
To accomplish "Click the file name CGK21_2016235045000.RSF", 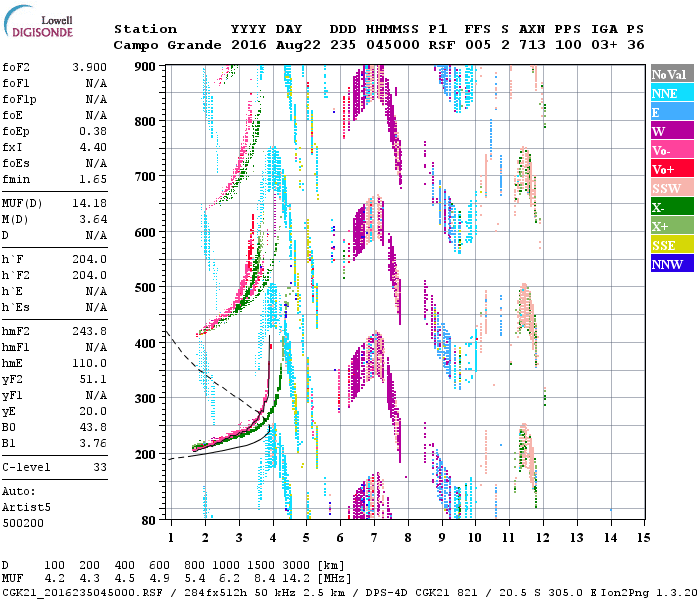I will pos(82,592).
